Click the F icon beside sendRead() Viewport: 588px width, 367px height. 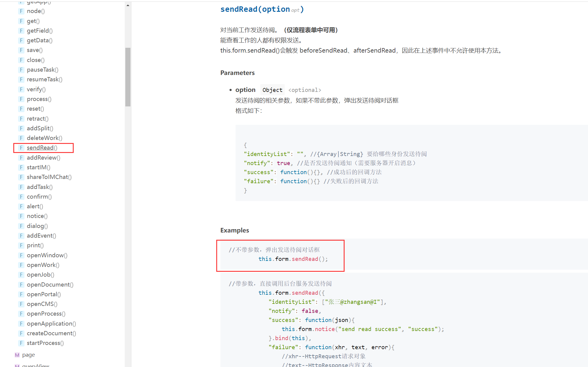click(x=21, y=148)
